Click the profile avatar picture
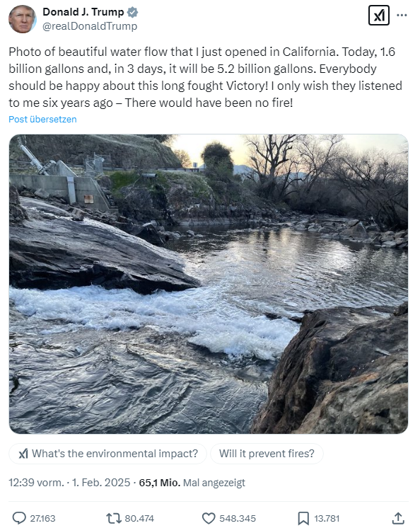The image size is (420, 528). (x=22, y=19)
